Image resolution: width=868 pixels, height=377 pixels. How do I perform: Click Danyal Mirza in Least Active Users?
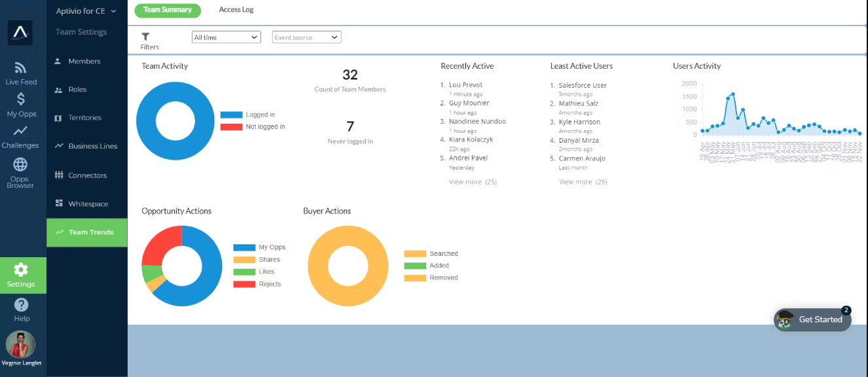pos(579,140)
